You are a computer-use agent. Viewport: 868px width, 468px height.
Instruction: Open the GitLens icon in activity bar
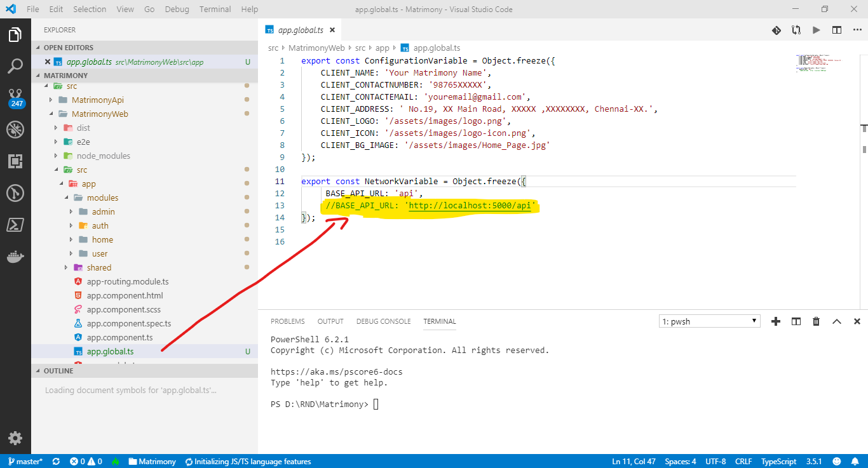click(15, 193)
